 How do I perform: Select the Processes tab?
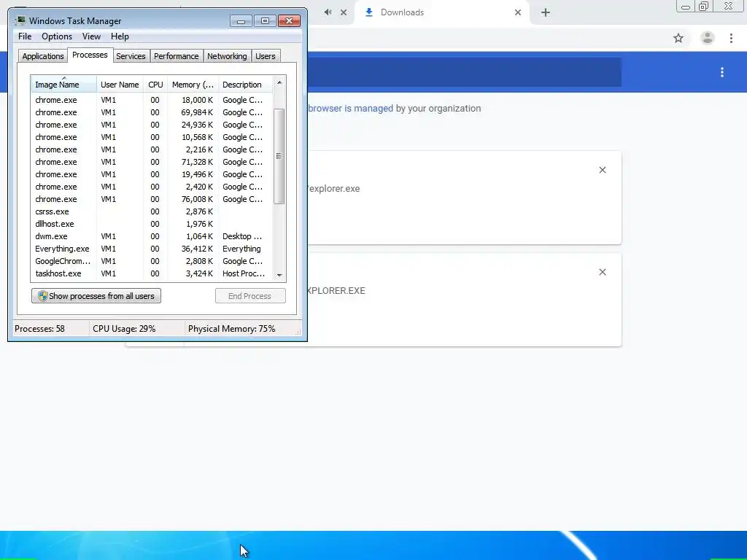90,55
